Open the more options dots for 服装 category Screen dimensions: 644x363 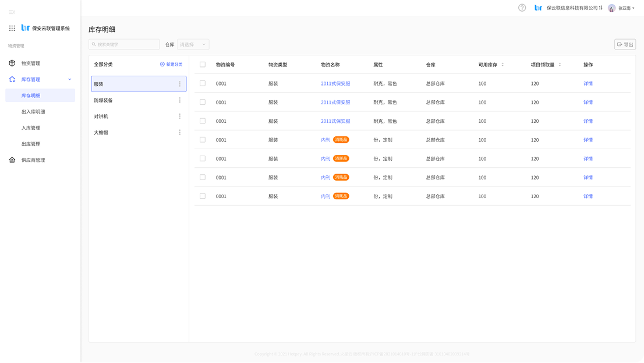pyautogui.click(x=179, y=84)
